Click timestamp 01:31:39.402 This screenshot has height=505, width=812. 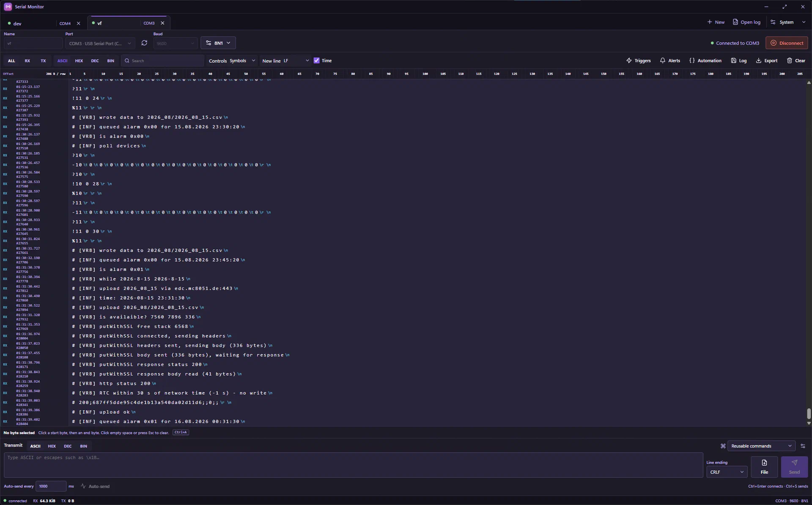coord(28,420)
